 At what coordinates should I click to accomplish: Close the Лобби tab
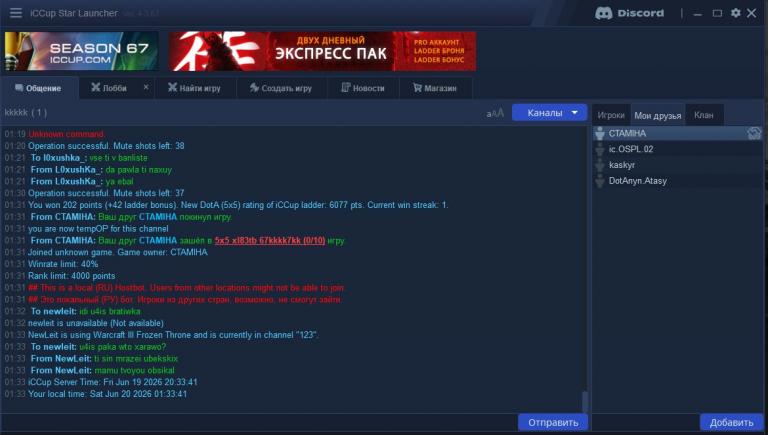(x=146, y=87)
